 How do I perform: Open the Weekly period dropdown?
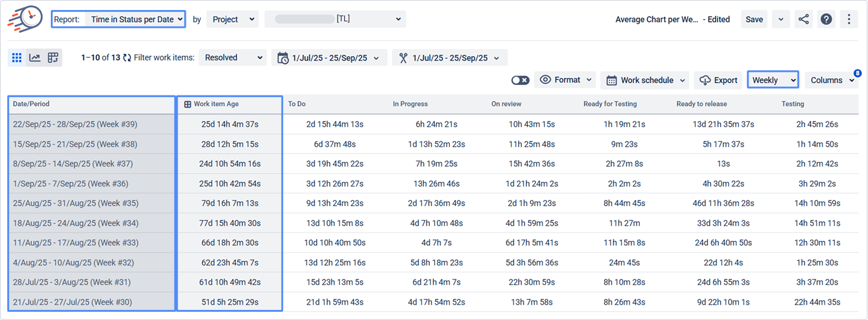pyautogui.click(x=773, y=80)
